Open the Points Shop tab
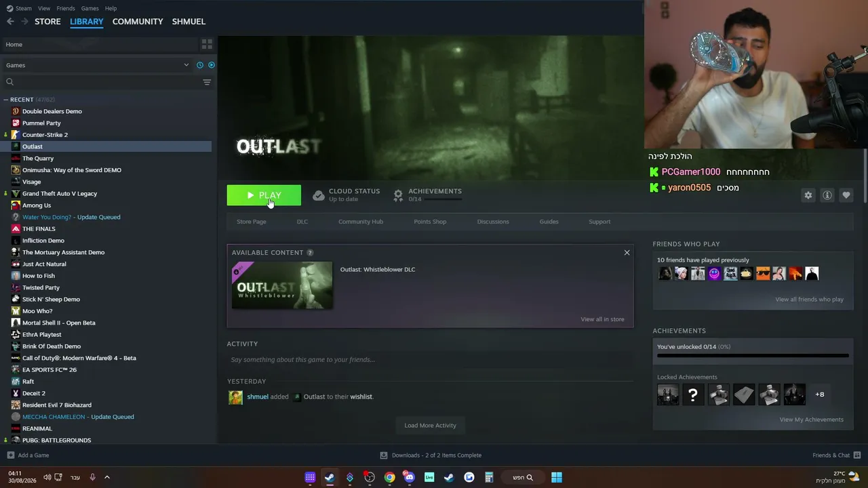Image resolution: width=868 pixels, height=488 pixels. point(430,222)
